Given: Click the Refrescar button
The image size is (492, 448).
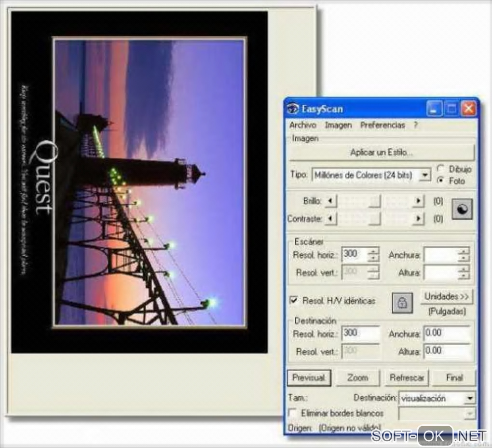Looking at the screenshot, I should (407, 378).
